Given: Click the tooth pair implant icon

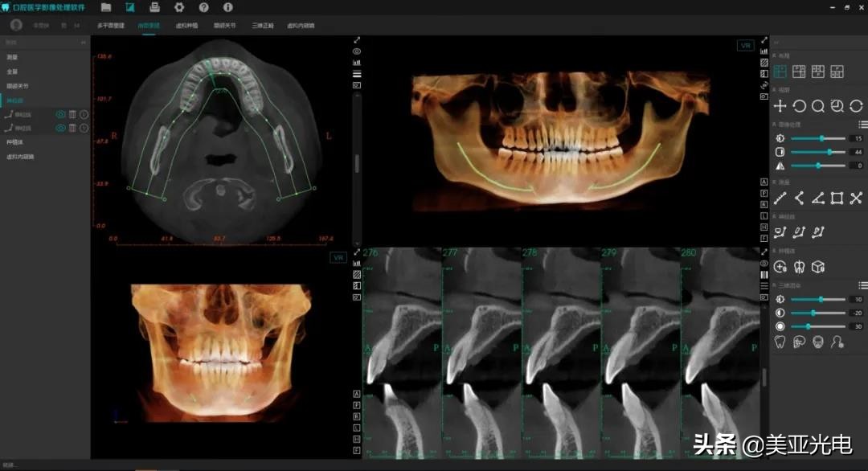Looking at the screenshot, I should [799, 267].
